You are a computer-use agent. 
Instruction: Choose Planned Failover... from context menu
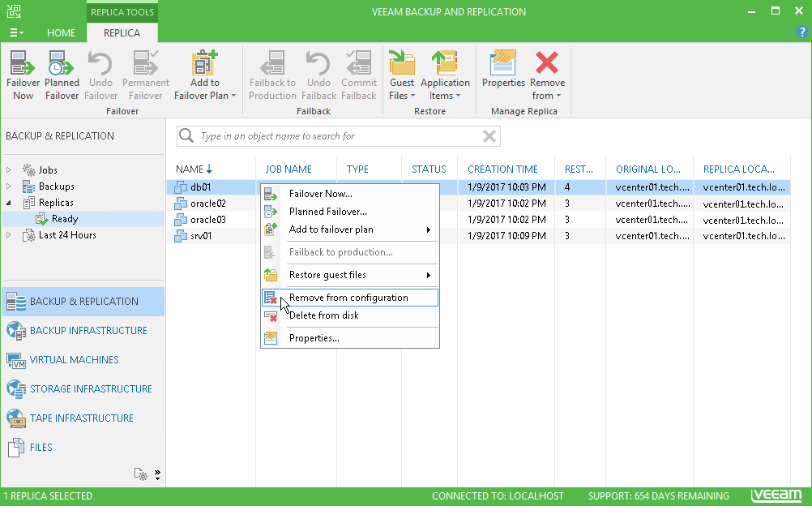click(x=349, y=212)
